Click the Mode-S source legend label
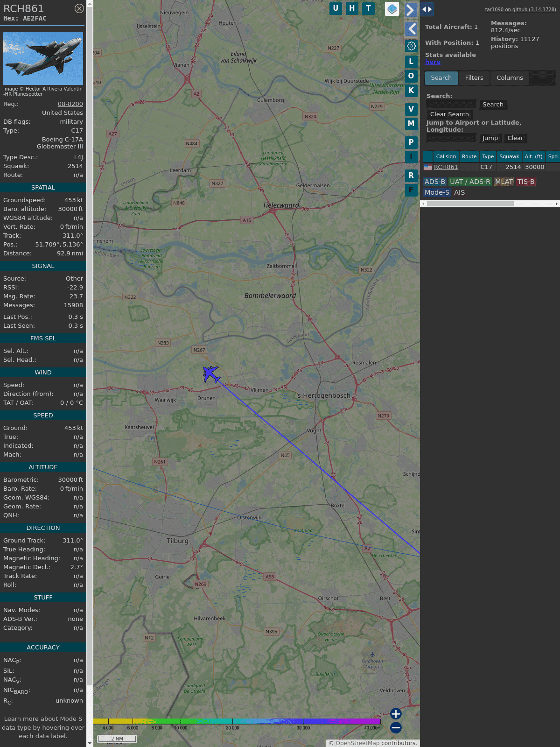The height and width of the screenshot is (747, 560). pos(437,192)
